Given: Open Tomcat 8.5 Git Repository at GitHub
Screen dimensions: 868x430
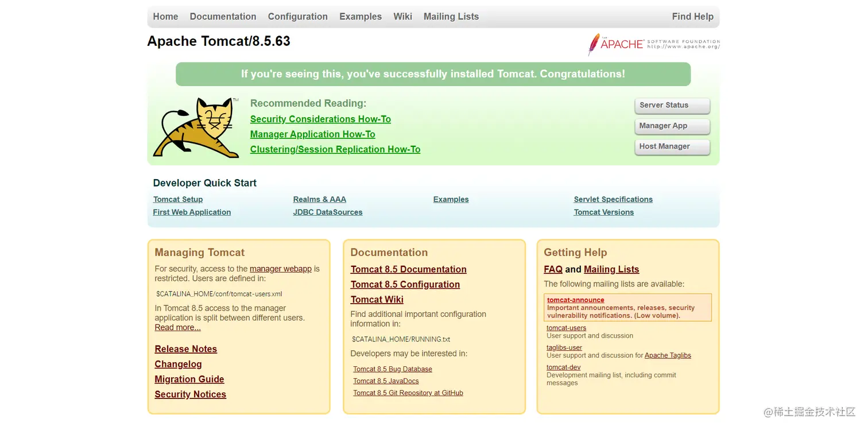Looking at the screenshot, I should coord(408,393).
